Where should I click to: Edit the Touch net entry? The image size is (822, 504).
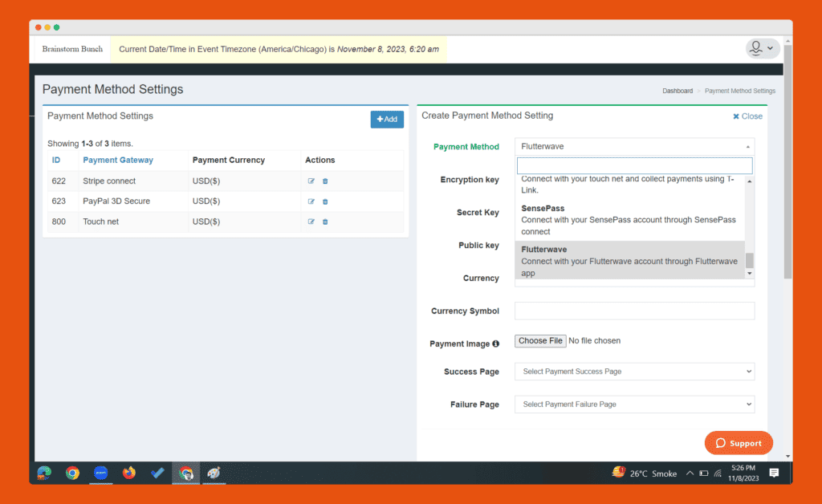[x=311, y=222]
